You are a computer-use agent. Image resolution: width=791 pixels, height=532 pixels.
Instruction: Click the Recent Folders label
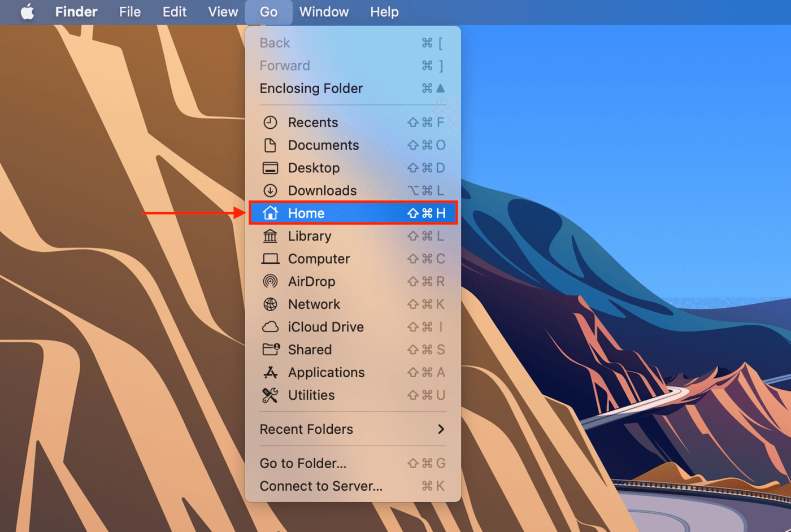[306, 429]
